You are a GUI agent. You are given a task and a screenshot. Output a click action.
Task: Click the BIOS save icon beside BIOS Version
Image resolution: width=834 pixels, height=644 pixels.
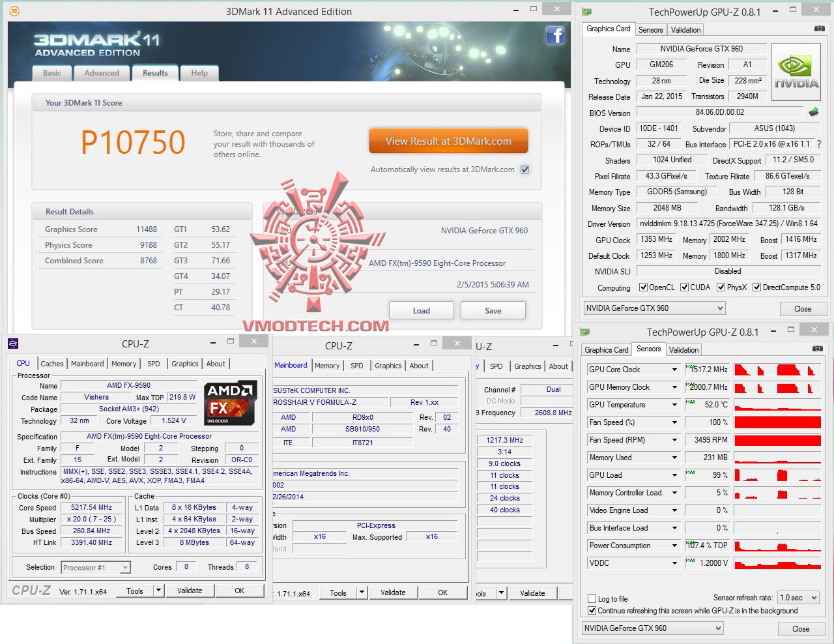coord(814,112)
